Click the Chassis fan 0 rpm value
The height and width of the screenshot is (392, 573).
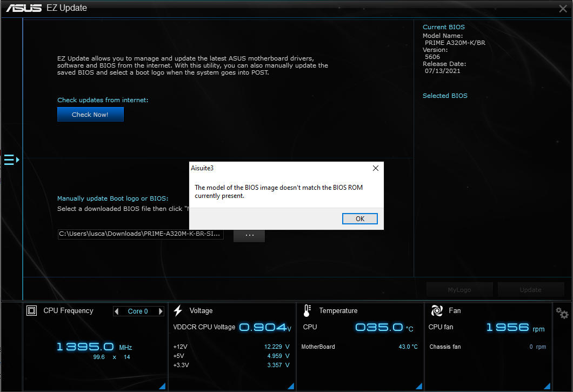[x=537, y=347]
